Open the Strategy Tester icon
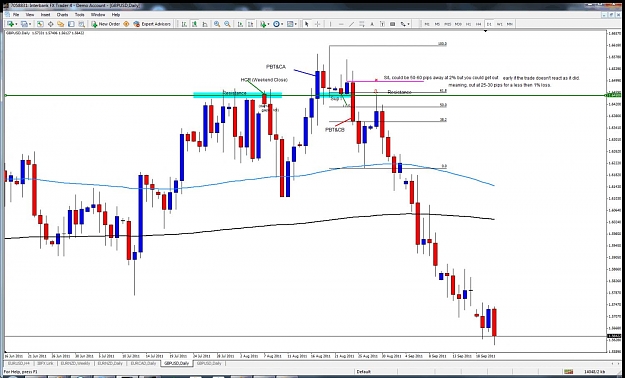625x378 pixels. coord(82,24)
